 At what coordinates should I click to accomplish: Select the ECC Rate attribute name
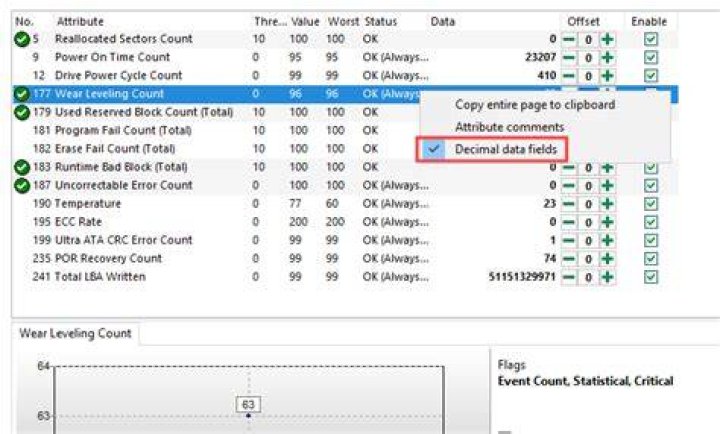78,222
